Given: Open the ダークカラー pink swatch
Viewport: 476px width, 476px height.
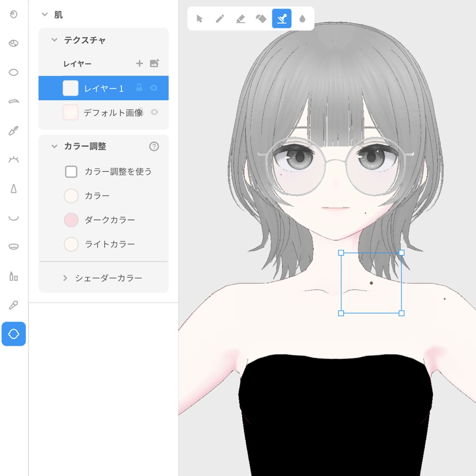Looking at the screenshot, I should [71, 220].
